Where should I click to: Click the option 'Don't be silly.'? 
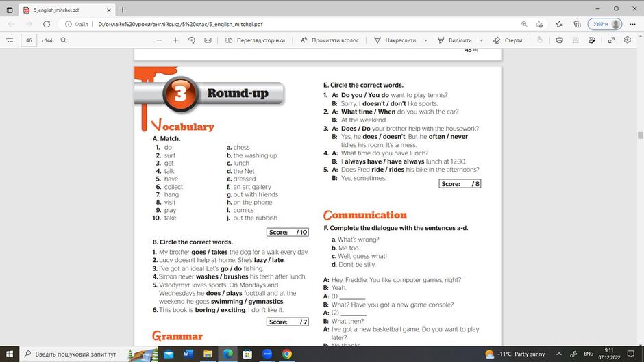357,264
